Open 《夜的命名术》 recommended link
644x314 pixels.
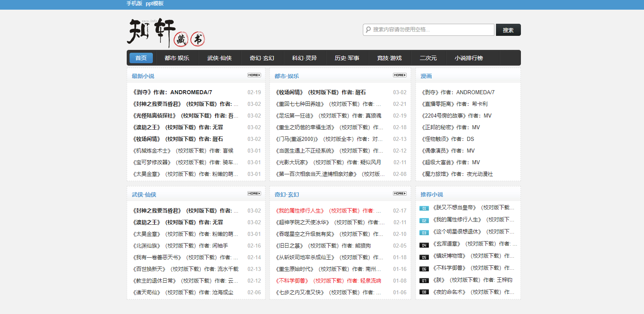(x=473, y=292)
